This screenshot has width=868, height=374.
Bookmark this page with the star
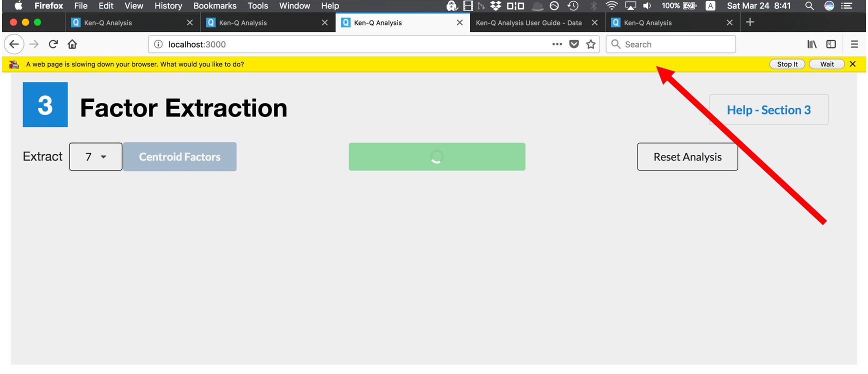point(590,44)
